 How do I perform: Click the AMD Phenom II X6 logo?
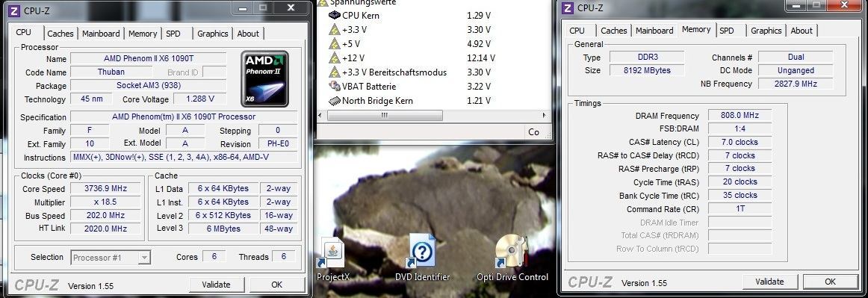pos(264,78)
